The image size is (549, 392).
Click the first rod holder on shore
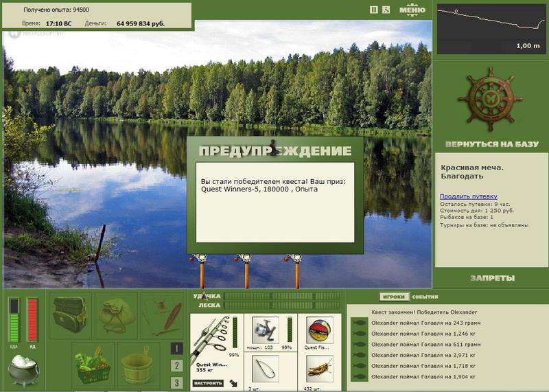(x=200, y=270)
